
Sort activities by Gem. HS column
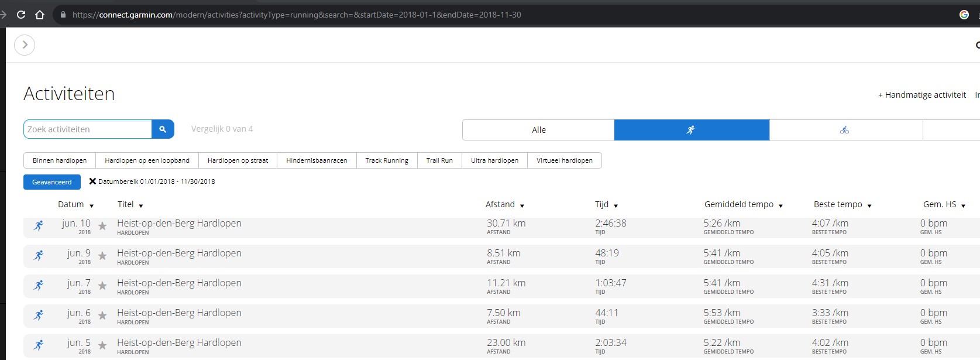click(x=944, y=204)
